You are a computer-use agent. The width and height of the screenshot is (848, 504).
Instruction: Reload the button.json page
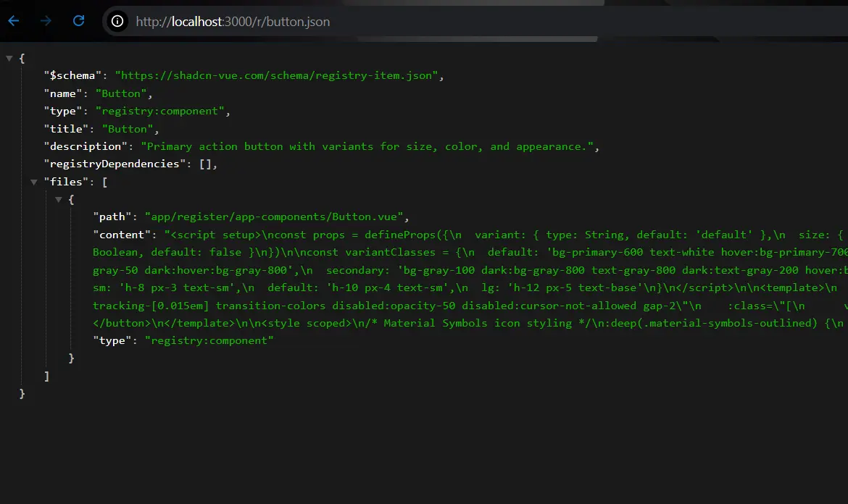click(79, 21)
